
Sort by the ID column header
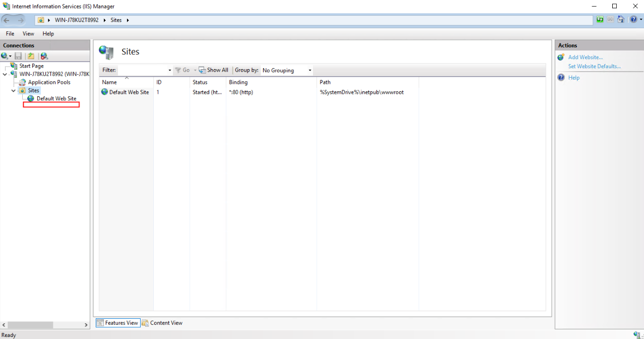(x=171, y=82)
